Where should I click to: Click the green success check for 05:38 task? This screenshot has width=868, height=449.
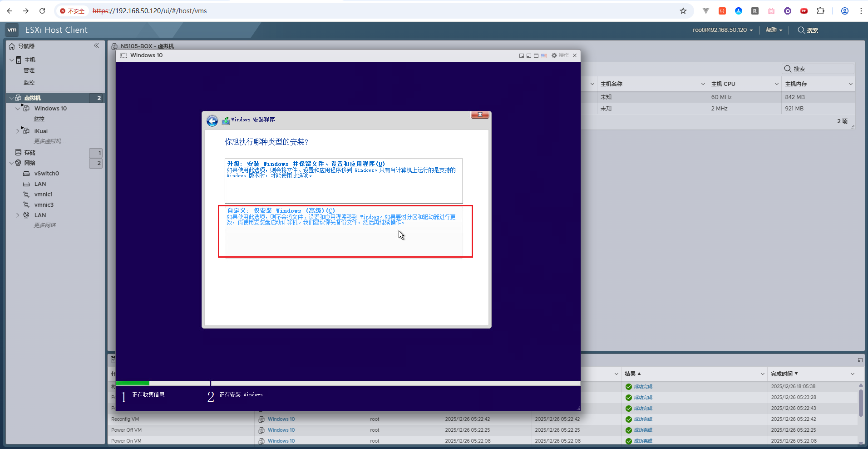pos(629,387)
